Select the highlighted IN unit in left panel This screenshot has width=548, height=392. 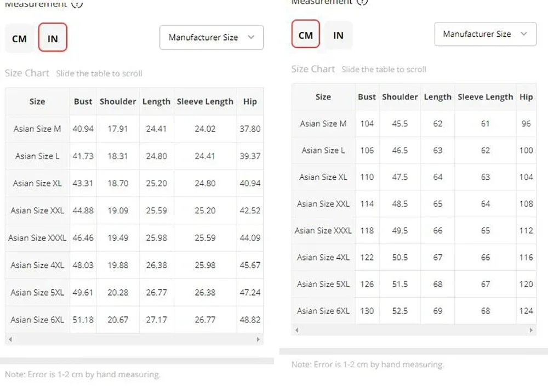tap(53, 37)
